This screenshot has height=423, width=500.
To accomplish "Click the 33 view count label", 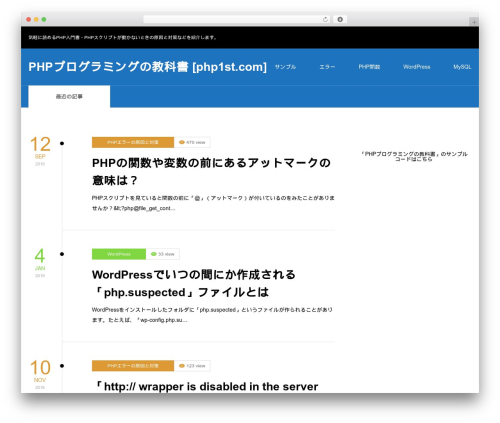I will 166,254.
